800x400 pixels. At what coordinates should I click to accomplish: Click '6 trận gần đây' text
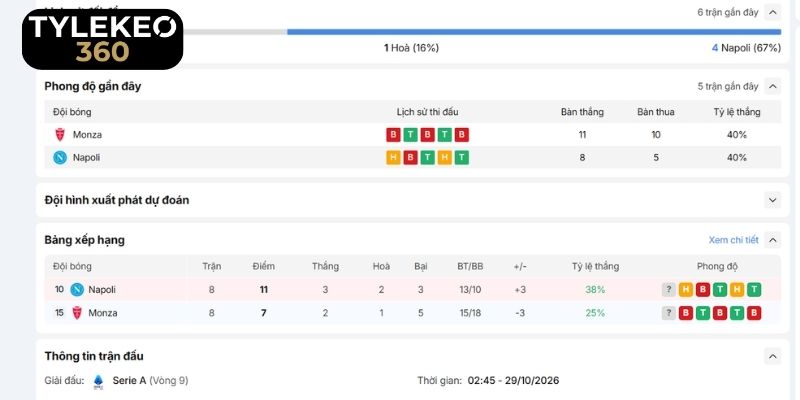click(x=728, y=12)
